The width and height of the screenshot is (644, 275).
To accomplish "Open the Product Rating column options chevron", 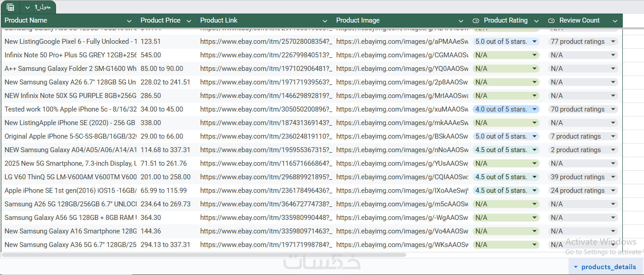I will pyautogui.click(x=536, y=21).
